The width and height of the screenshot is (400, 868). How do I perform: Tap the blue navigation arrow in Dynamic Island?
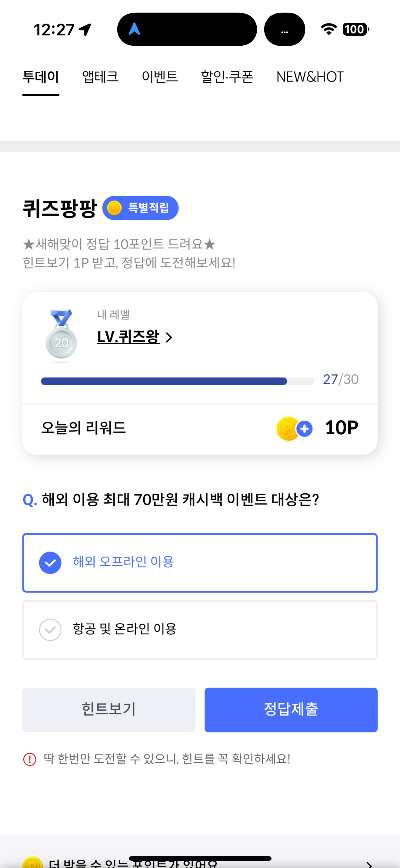[x=134, y=29]
